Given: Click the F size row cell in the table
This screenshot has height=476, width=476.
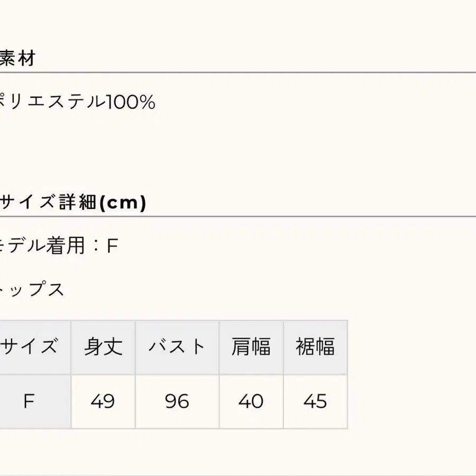Looking at the screenshot, I should 29,401.
